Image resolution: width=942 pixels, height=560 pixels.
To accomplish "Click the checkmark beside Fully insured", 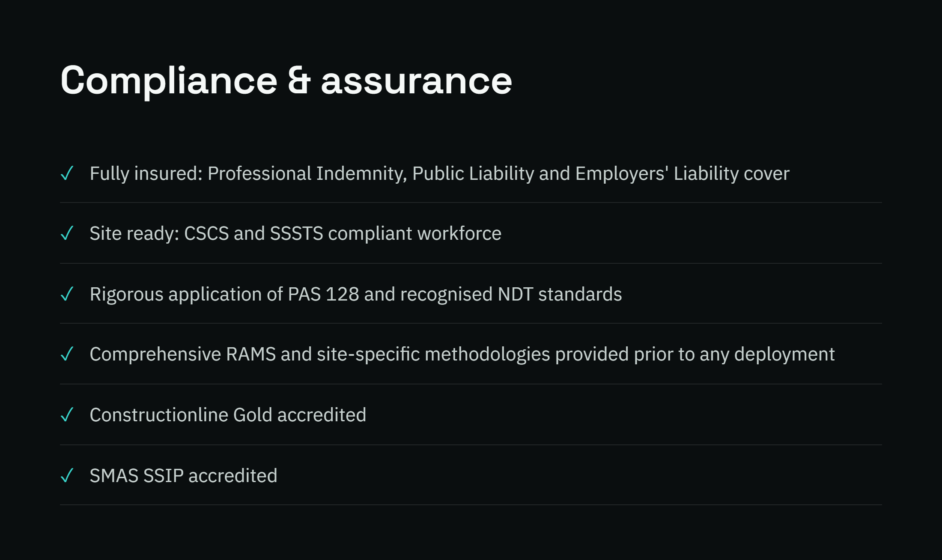I will point(67,173).
